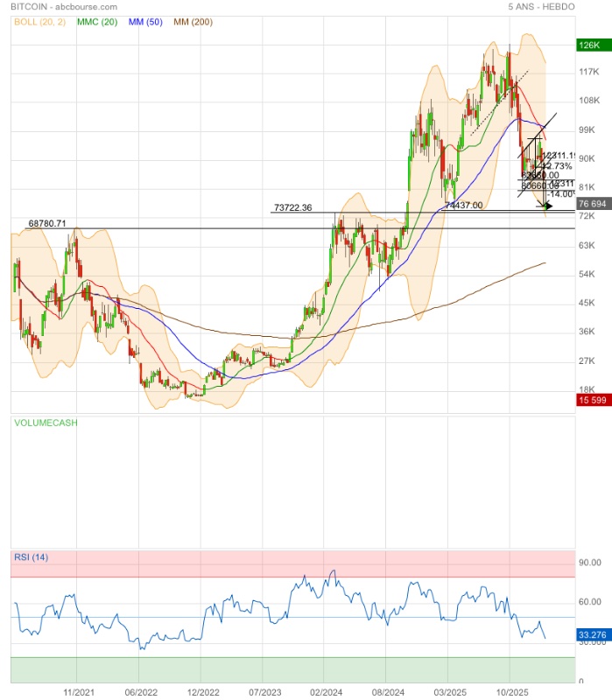Select the 73722.36 support line label

click(x=292, y=208)
